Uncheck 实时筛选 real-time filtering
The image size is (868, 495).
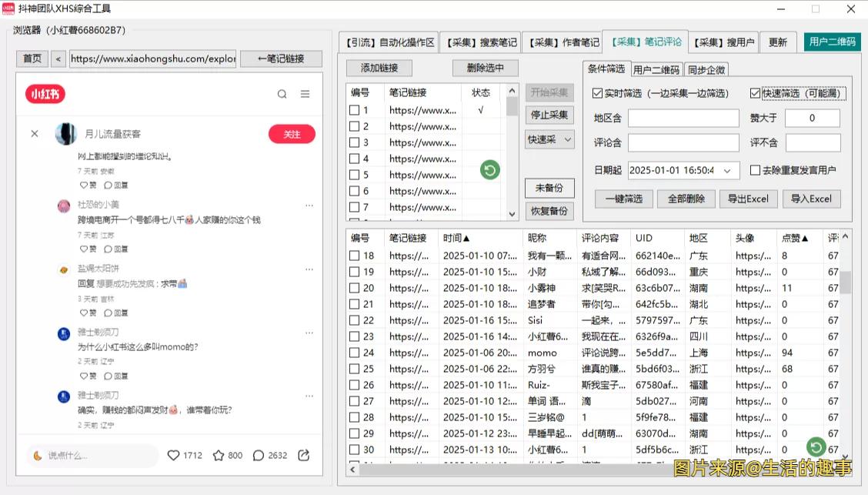(596, 93)
